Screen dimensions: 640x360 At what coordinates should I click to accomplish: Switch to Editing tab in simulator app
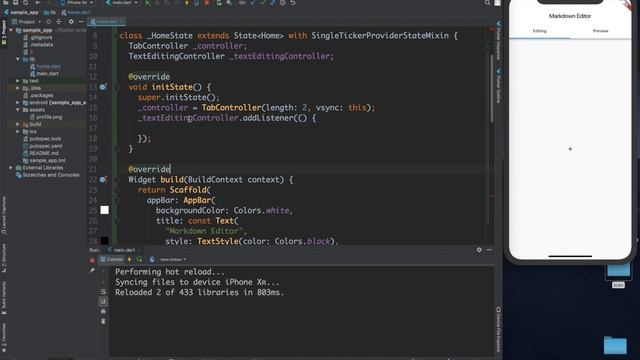540,31
